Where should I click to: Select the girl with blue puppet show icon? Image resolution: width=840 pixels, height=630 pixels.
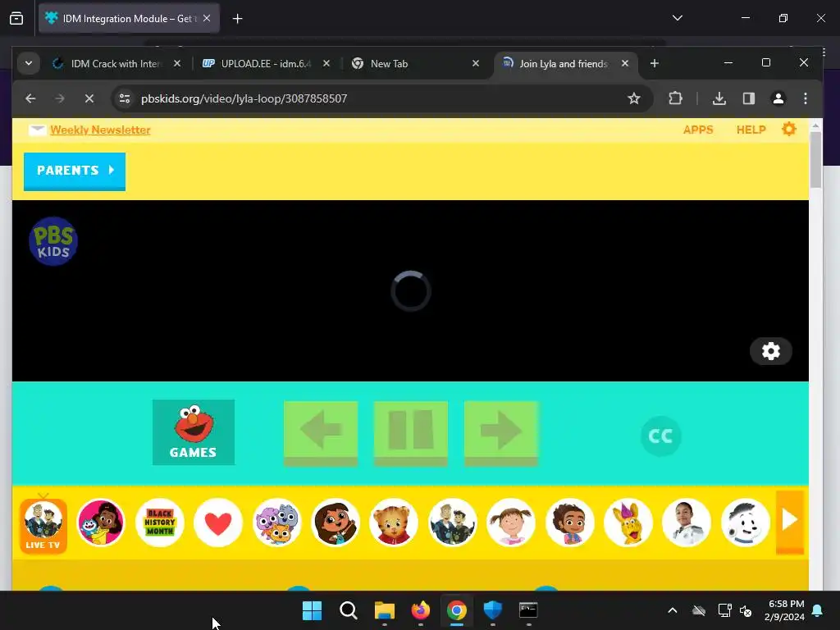pos(101,523)
